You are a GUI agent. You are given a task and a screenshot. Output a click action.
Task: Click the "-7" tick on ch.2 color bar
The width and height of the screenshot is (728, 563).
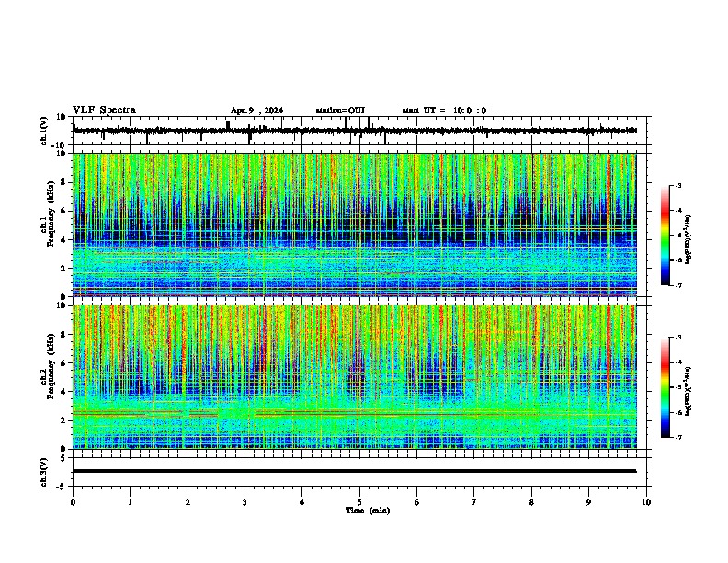[x=678, y=437]
